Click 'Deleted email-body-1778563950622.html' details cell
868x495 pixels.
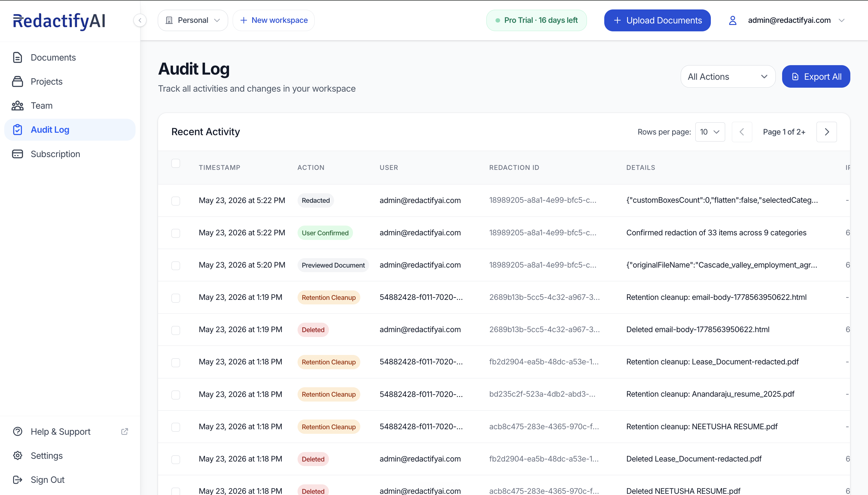tap(697, 330)
